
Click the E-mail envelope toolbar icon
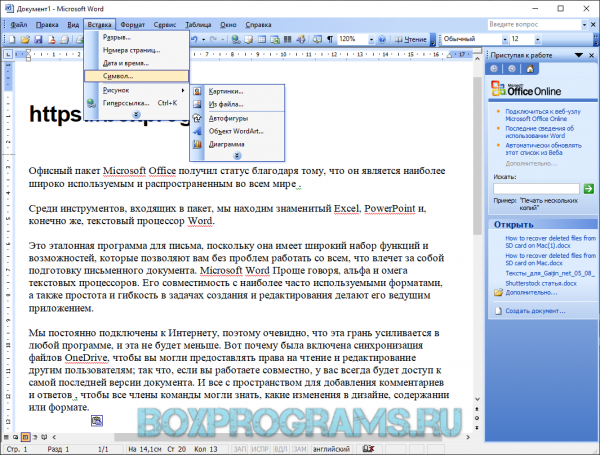click(65, 39)
